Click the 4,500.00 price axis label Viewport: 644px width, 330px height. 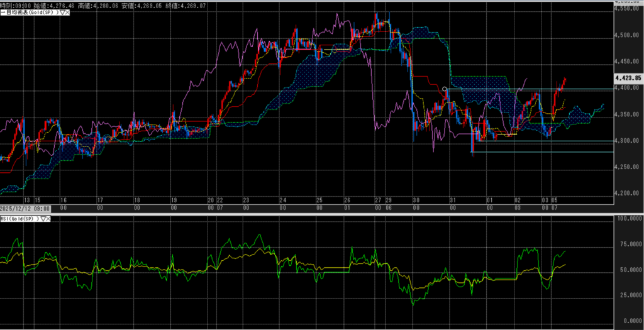(x=628, y=35)
